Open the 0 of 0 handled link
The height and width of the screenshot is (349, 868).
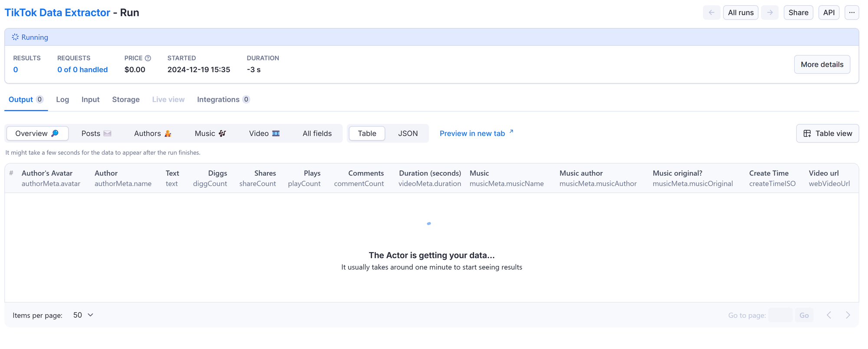point(82,70)
